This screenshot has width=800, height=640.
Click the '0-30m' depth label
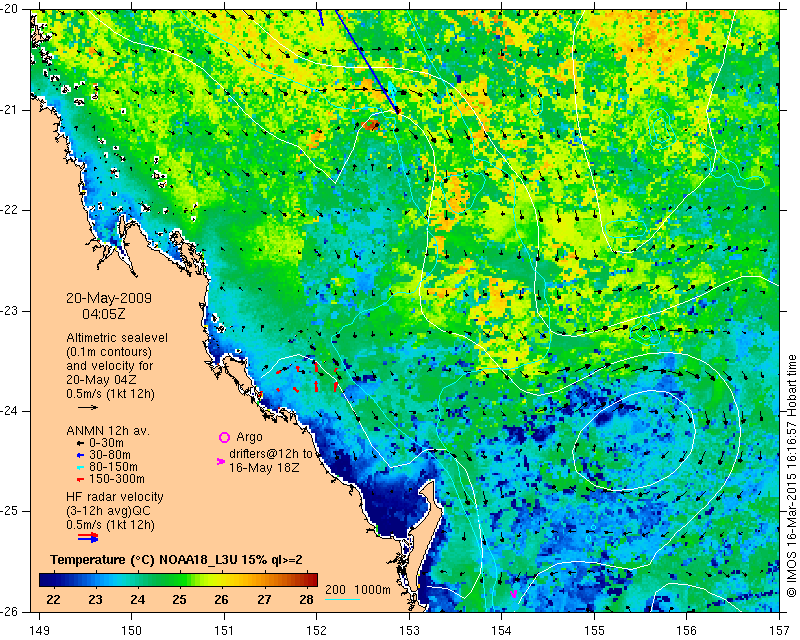(107, 443)
